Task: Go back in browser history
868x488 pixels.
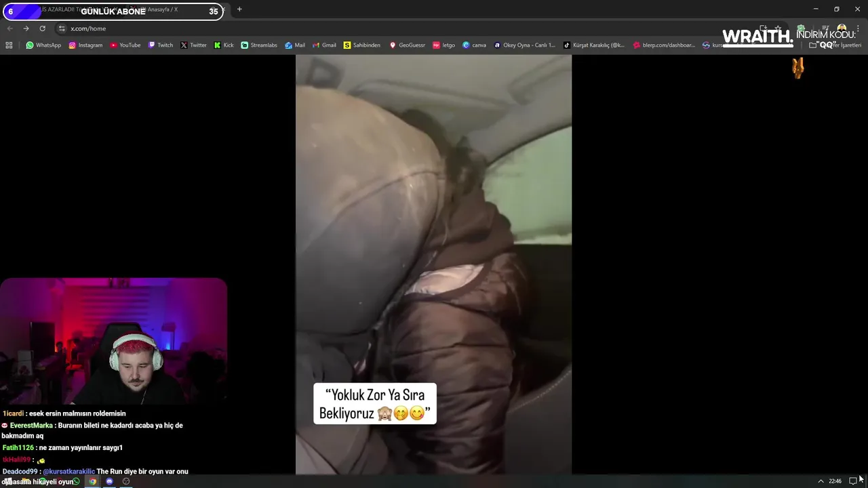Action: coord(9,28)
